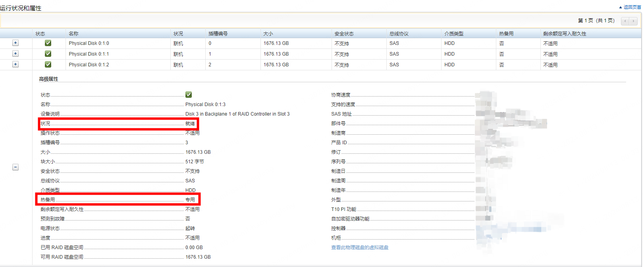This screenshot has width=644, height=267.
Task: Click HDD media type of Physical Disk 0:1:0
Action: (449, 43)
